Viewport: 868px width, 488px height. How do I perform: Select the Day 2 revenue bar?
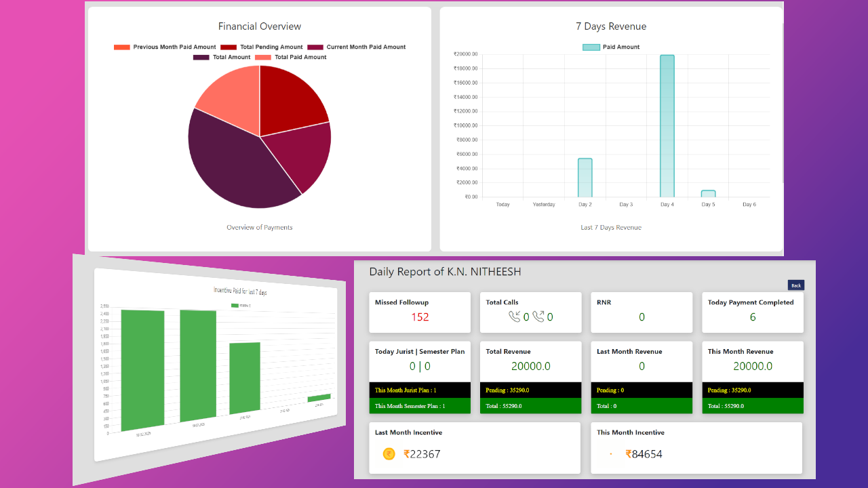click(585, 178)
